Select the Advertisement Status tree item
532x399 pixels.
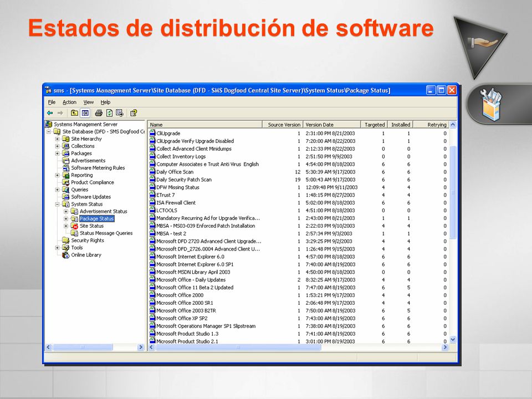pos(104,211)
